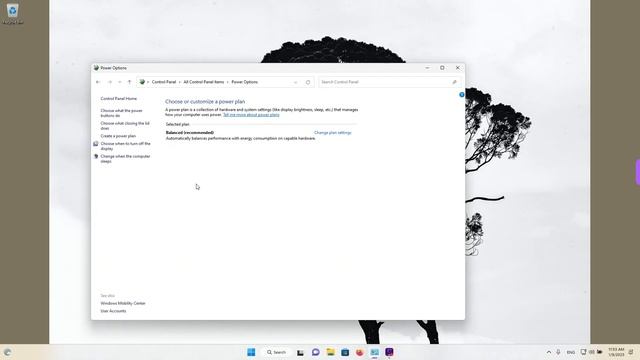Open notification center icon

click(x=631, y=352)
